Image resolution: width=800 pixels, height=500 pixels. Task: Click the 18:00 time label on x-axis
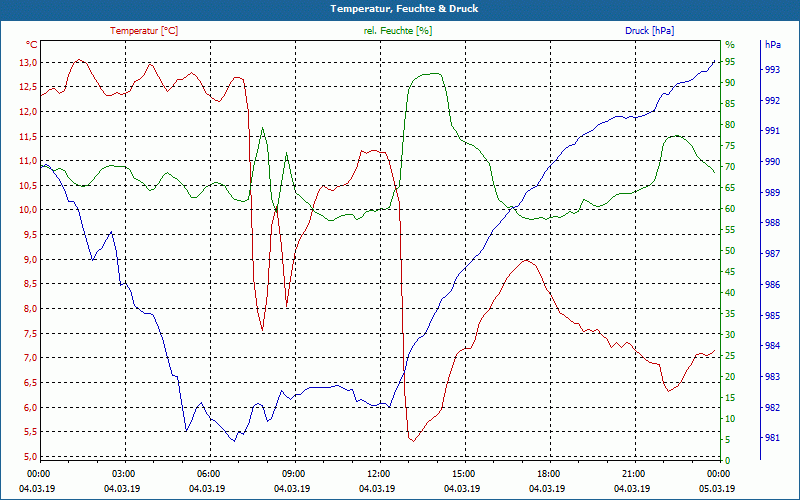point(548,474)
